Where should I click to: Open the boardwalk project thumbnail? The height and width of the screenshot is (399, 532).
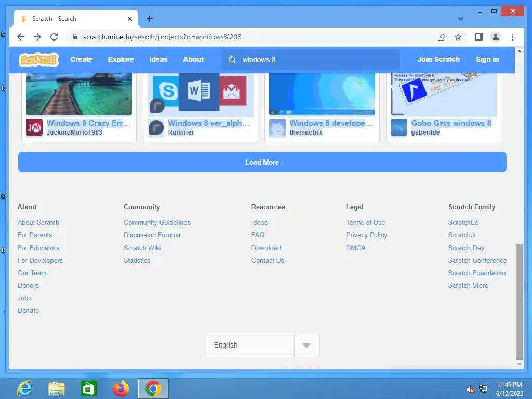[79, 94]
